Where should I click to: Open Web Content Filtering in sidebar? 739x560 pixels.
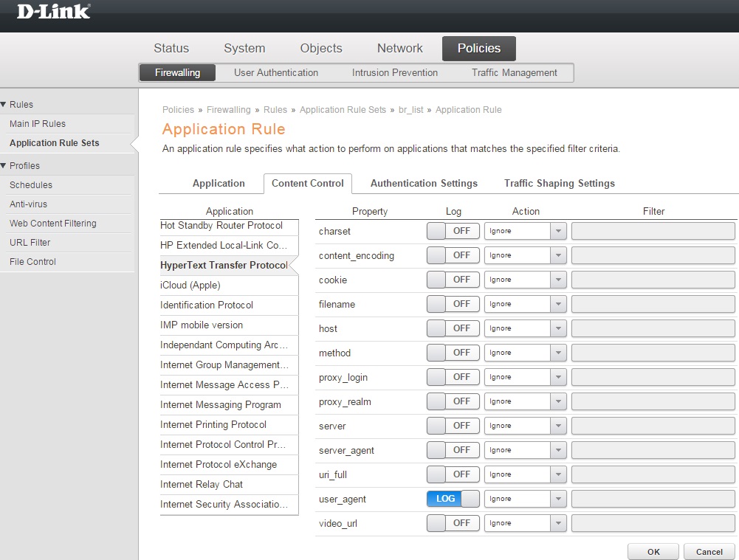53,224
